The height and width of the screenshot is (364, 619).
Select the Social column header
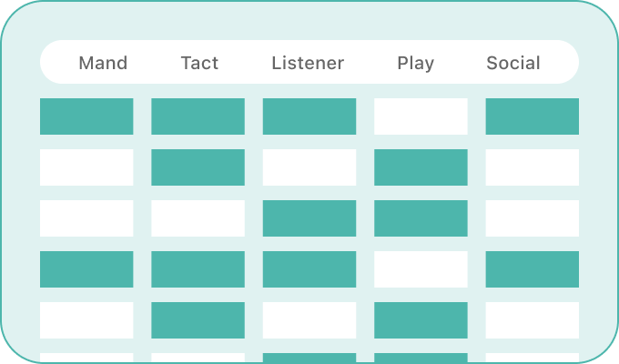pyautogui.click(x=513, y=63)
